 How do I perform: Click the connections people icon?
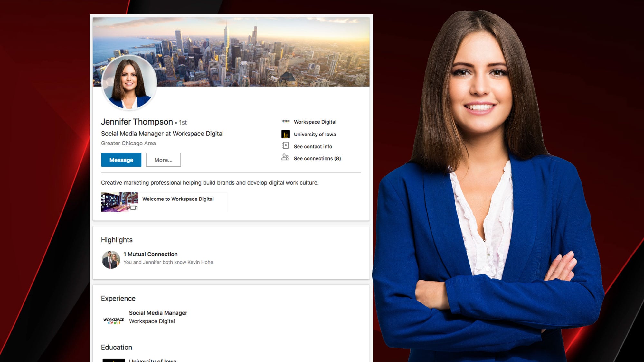coord(285,158)
